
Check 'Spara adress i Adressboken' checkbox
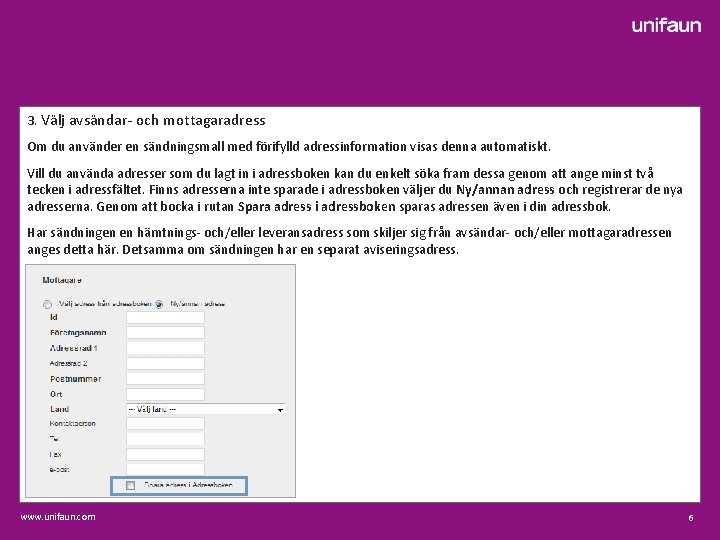pos(130,485)
